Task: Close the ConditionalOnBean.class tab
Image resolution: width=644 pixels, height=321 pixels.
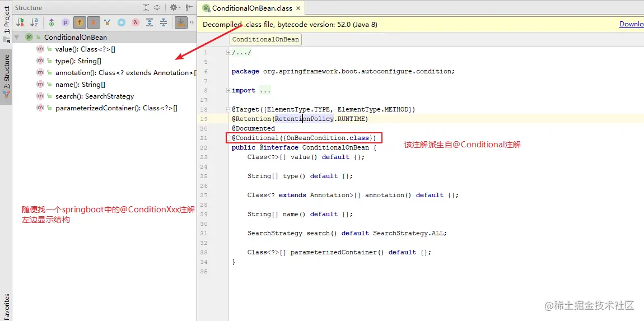Action: tap(298, 8)
